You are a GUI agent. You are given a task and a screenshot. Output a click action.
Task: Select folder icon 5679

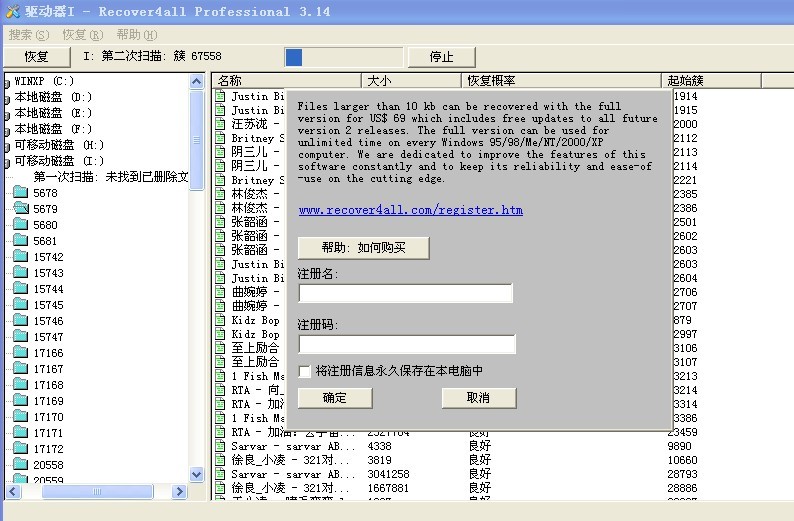[x=21, y=208]
